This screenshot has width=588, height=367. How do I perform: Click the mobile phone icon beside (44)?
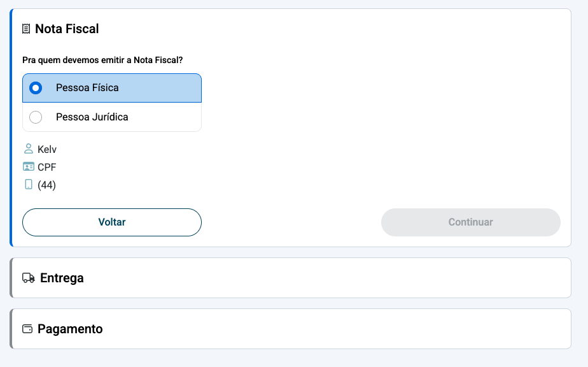28,185
